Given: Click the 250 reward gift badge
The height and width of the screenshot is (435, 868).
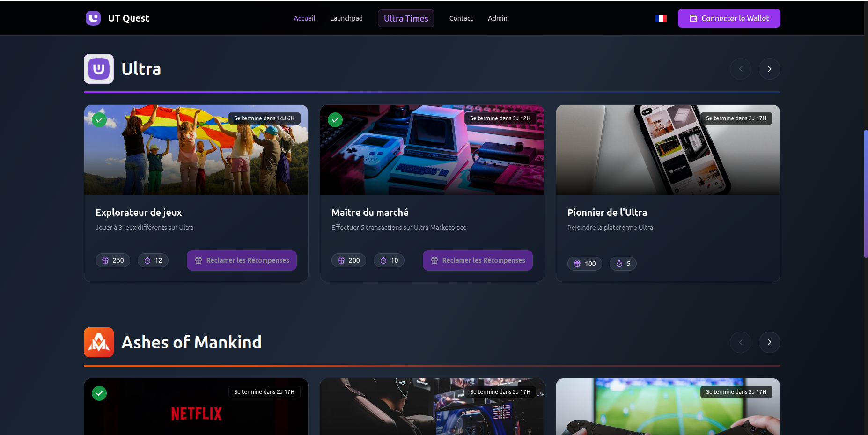Looking at the screenshot, I should point(113,260).
